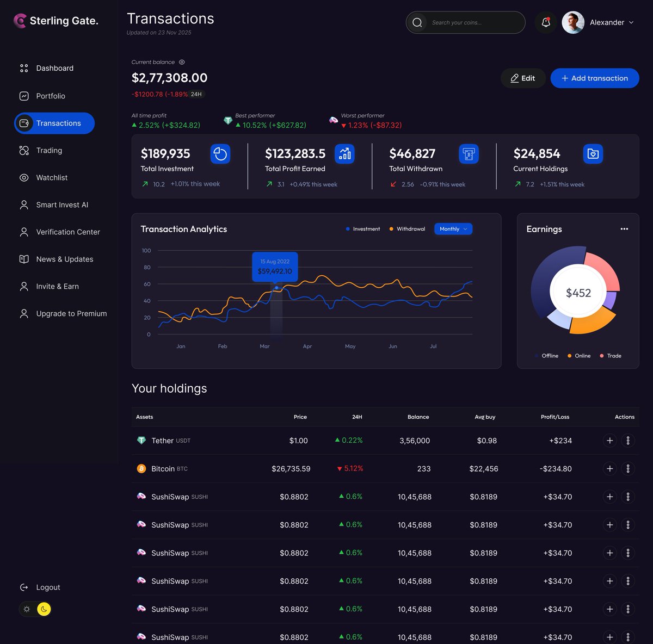Click the Logout arrow icon
The image size is (653, 644).
(x=23, y=587)
